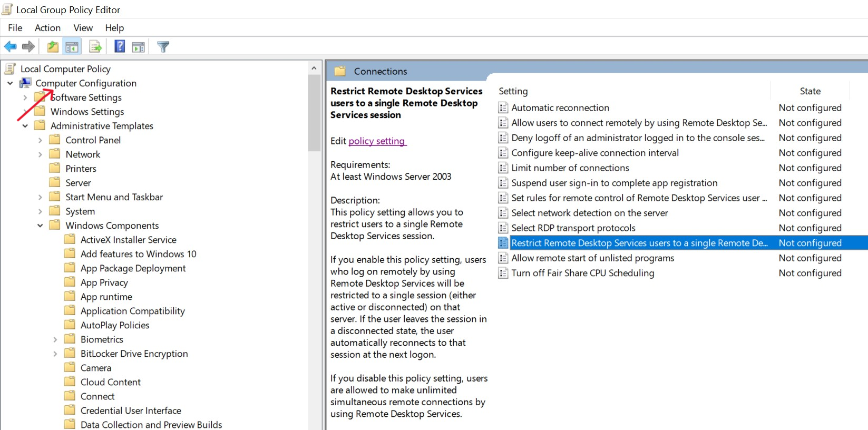The width and height of the screenshot is (868, 430).
Task: Select the Camera folder in tree
Action: click(x=96, y=368)
